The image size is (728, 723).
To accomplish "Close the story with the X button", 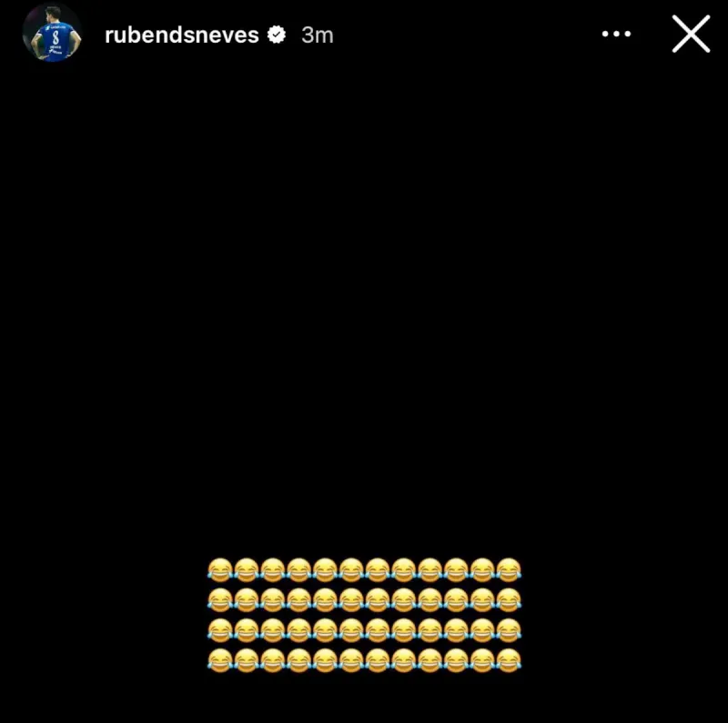I will 691,34.
